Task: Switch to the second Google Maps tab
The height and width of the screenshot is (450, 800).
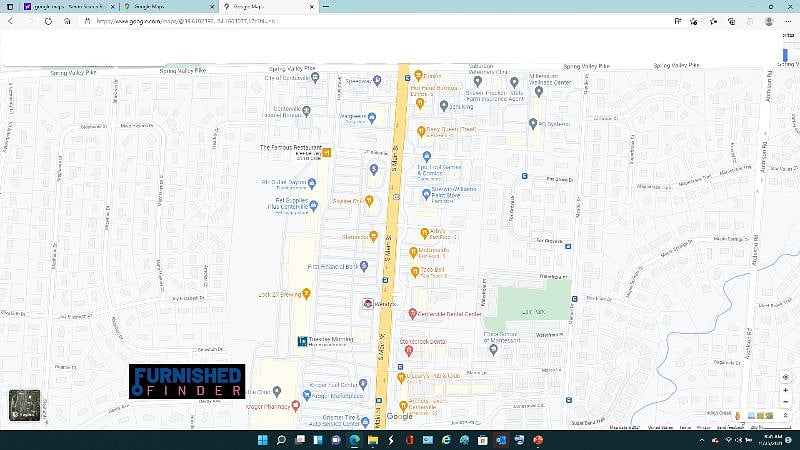Action: coord(169,7)
